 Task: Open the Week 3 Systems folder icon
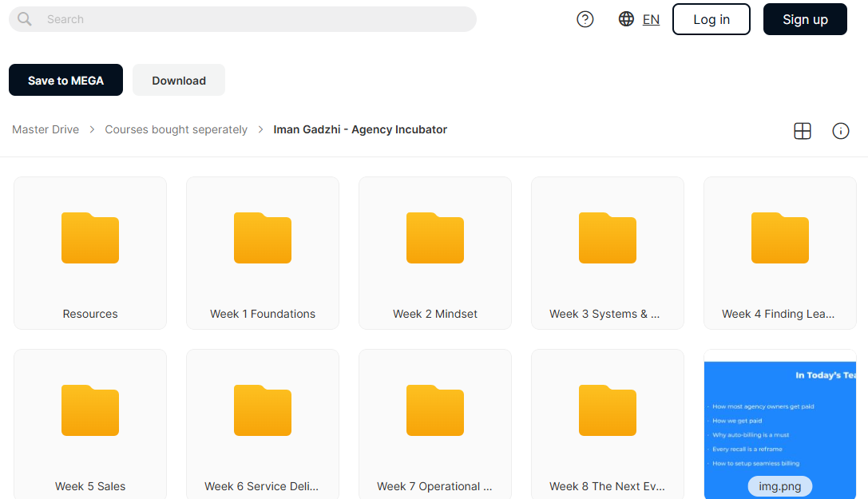pos(607,238)
